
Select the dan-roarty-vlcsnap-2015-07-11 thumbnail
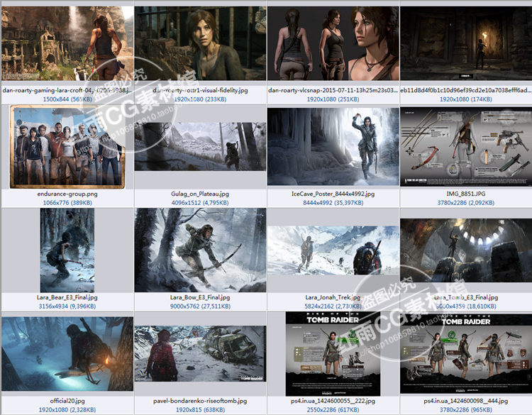(x=333, y=43)
